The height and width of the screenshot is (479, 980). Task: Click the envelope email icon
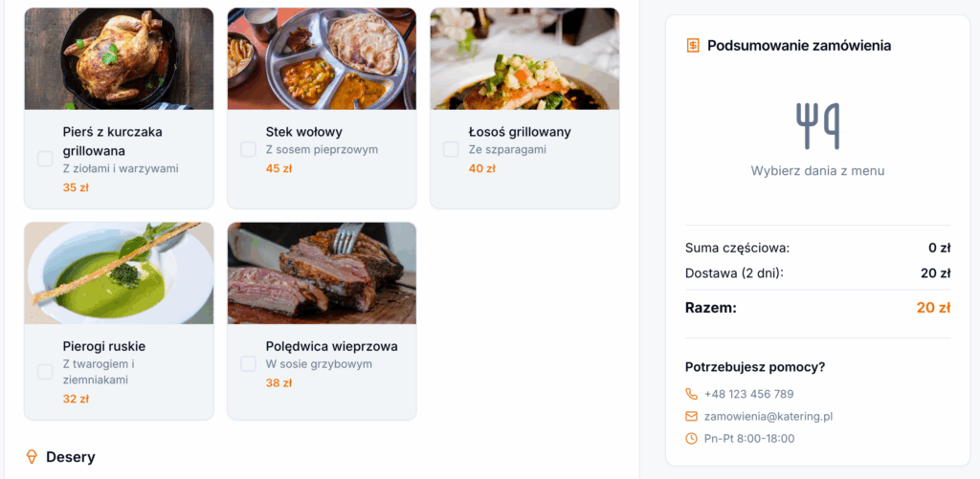pos(692,416)
